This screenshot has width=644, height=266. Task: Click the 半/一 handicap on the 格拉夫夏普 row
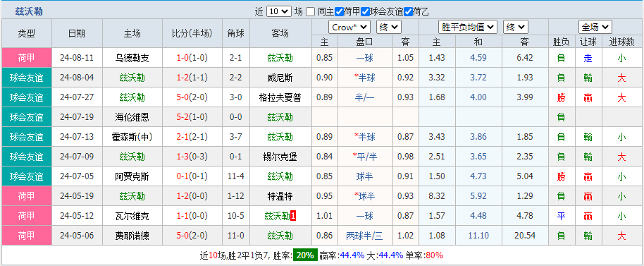(x=365, y=97)
